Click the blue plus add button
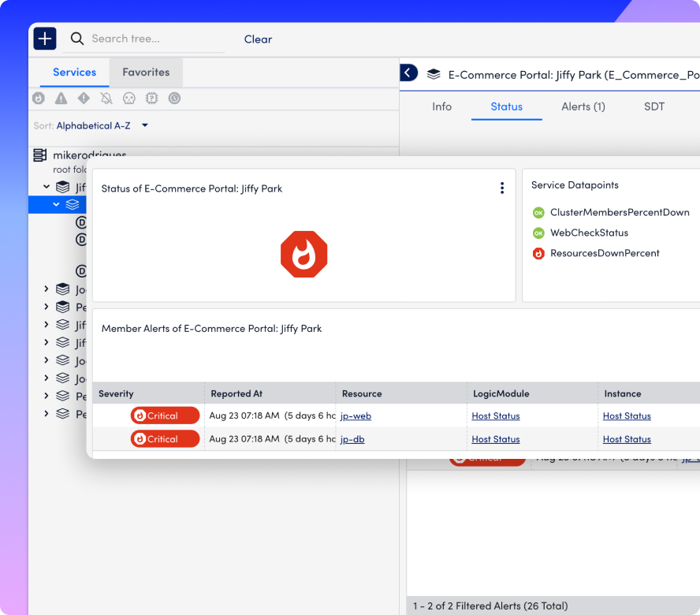The height and width of the screenshot is (615, 700). pos(45,39)
